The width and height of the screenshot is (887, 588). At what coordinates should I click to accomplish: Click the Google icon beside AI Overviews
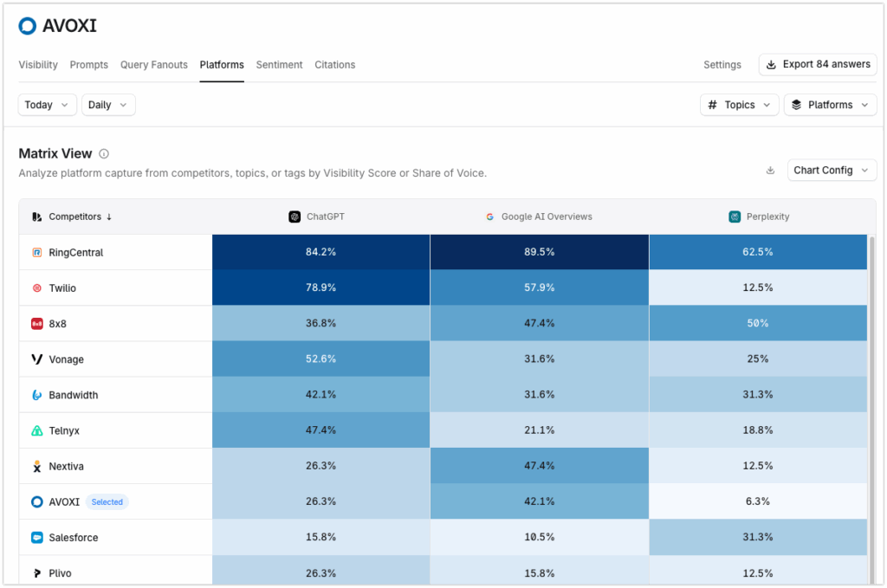click(490, 216)
